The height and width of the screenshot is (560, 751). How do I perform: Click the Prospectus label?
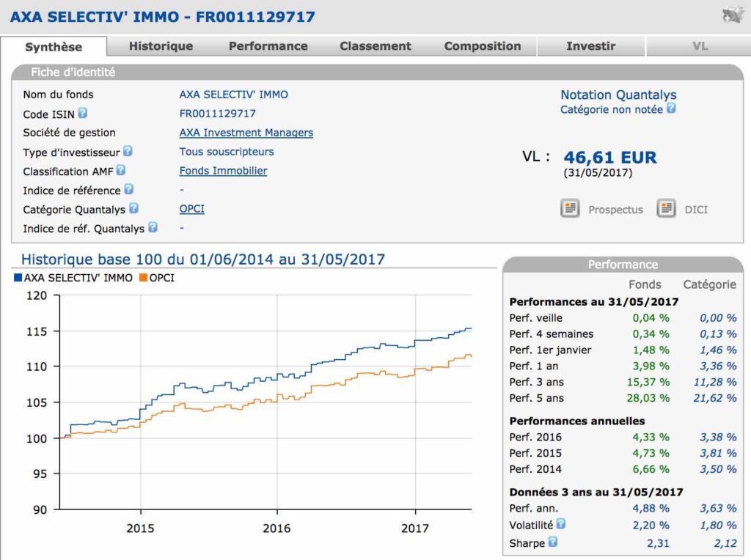(615, 210)
